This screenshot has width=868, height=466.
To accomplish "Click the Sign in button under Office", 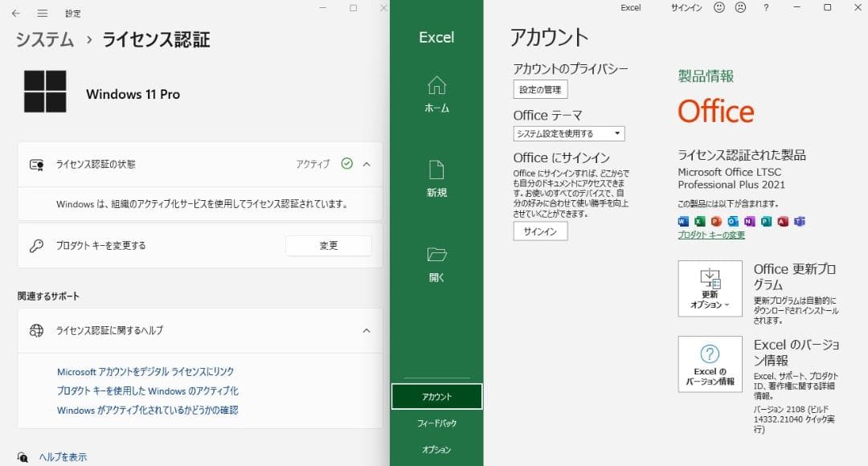I will [x=540, y=231].
